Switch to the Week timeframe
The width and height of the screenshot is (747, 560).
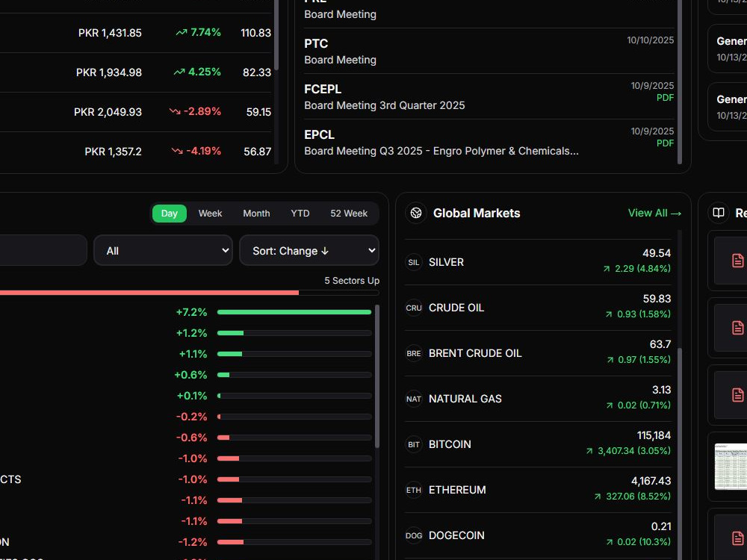210,214
